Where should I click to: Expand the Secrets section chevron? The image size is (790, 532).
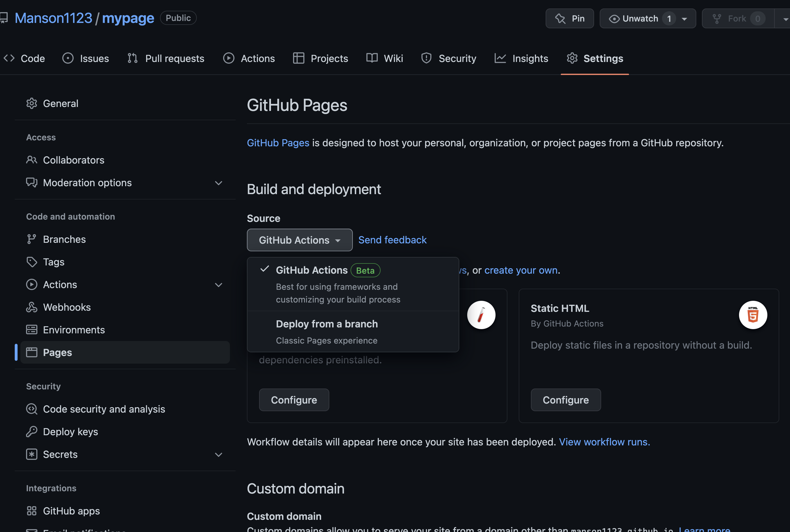click(x=219, y=455)
